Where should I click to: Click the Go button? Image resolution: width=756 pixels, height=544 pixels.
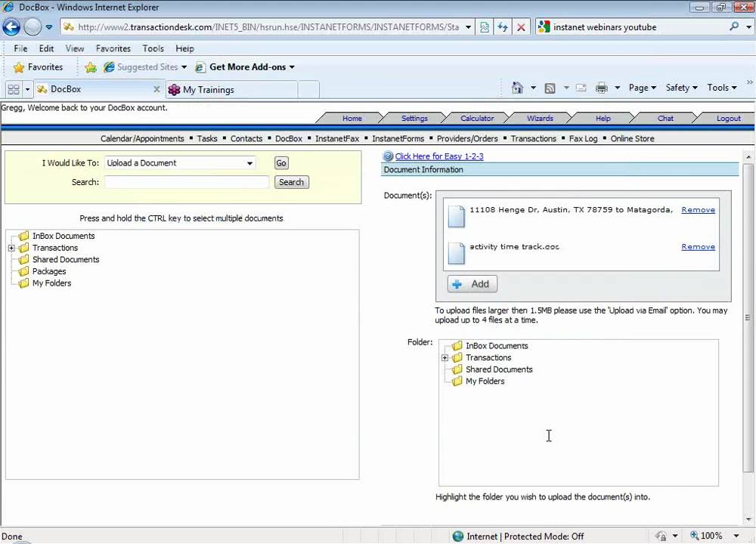(281, 163)
